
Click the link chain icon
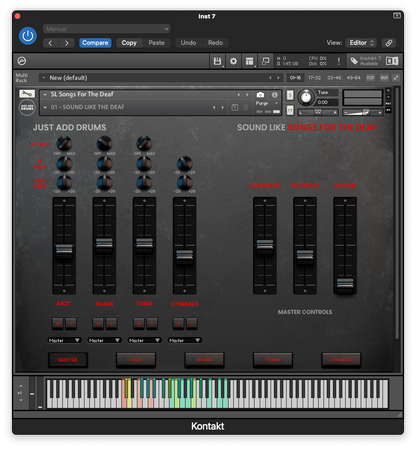[x=389, y=43]
